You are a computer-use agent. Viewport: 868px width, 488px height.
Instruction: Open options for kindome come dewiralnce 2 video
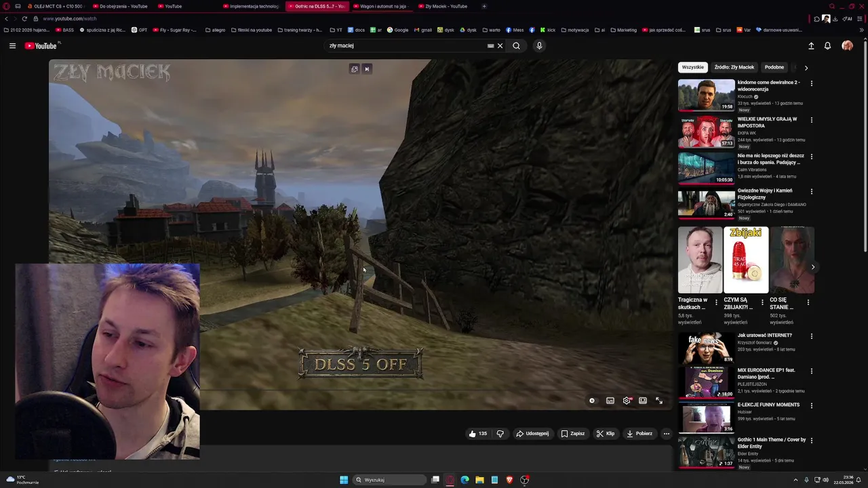[811, 83]
